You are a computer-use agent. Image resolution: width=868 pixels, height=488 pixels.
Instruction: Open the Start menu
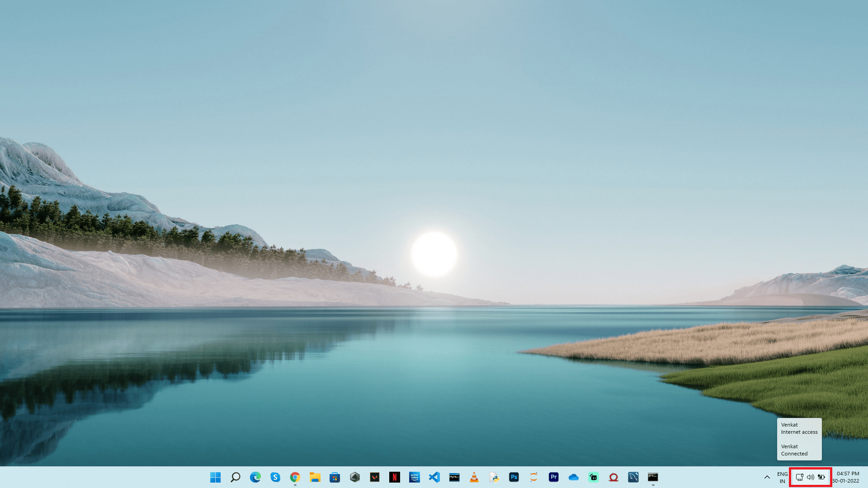click(216, 477)
